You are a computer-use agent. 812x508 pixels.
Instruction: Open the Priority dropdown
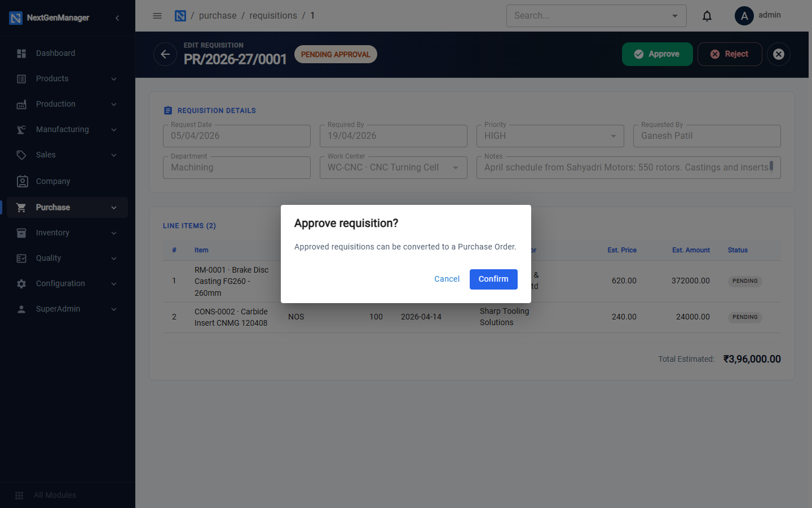tap(550, 136)
